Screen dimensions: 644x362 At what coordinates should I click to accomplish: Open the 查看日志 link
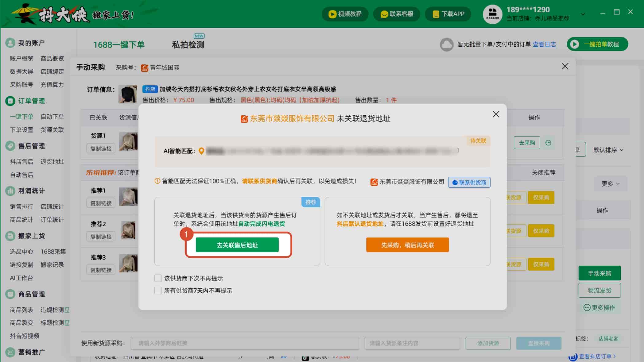(x=544, y=44)
